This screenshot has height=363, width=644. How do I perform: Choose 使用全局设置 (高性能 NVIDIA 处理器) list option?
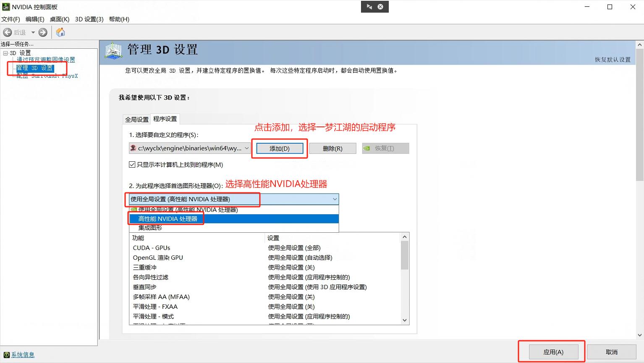234,210
